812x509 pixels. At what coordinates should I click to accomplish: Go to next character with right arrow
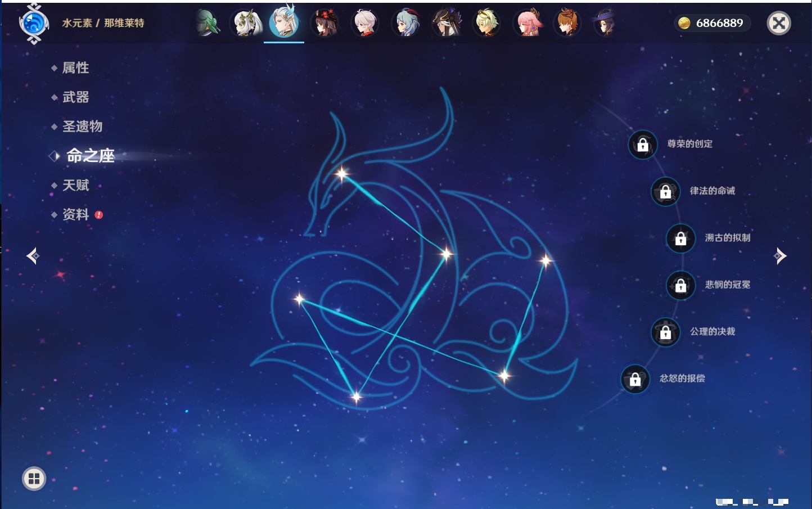coord(780,256)
